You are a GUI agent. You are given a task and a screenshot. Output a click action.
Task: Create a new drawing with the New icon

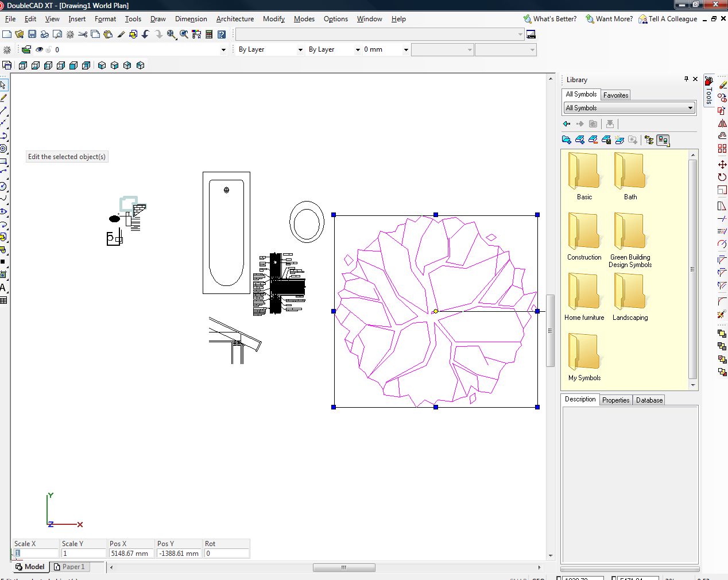(x=7, y=34)
